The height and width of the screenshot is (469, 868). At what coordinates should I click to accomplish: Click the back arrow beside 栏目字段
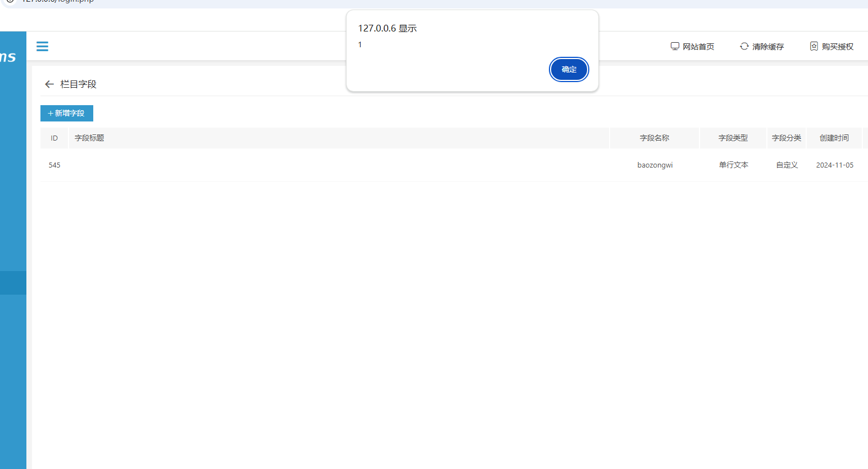[x=49, y=84]
